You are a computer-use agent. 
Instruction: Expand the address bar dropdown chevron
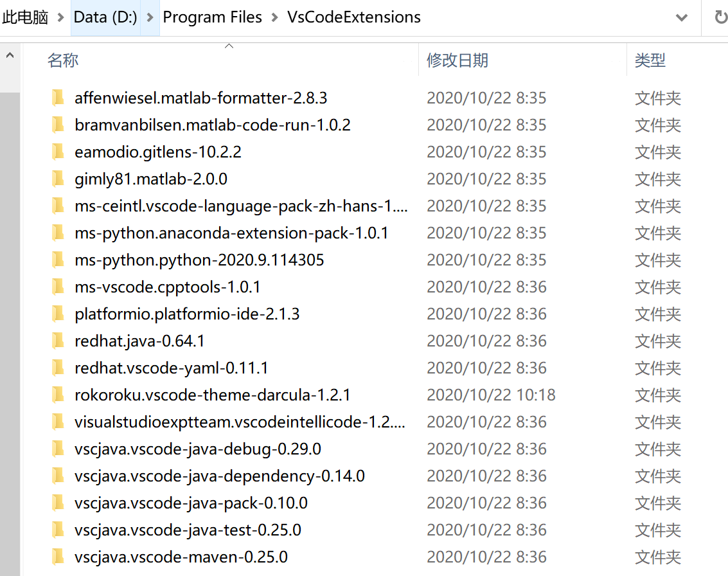[x=682, y=17]
